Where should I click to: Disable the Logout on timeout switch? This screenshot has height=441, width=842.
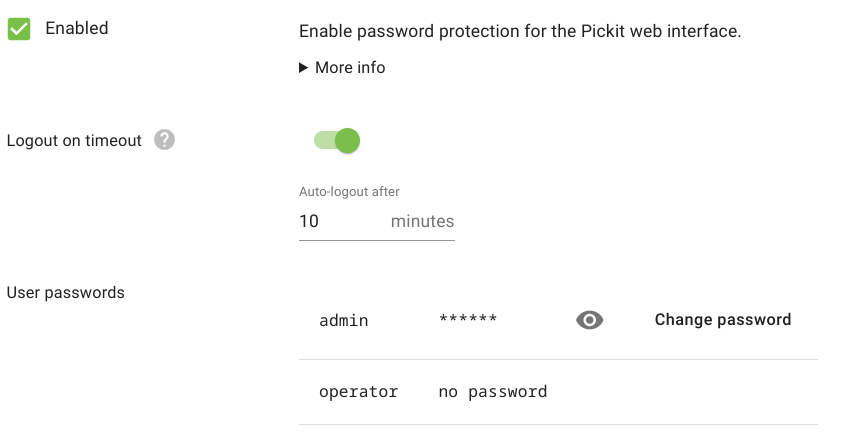pyautogui.click(x=336, y=141)
